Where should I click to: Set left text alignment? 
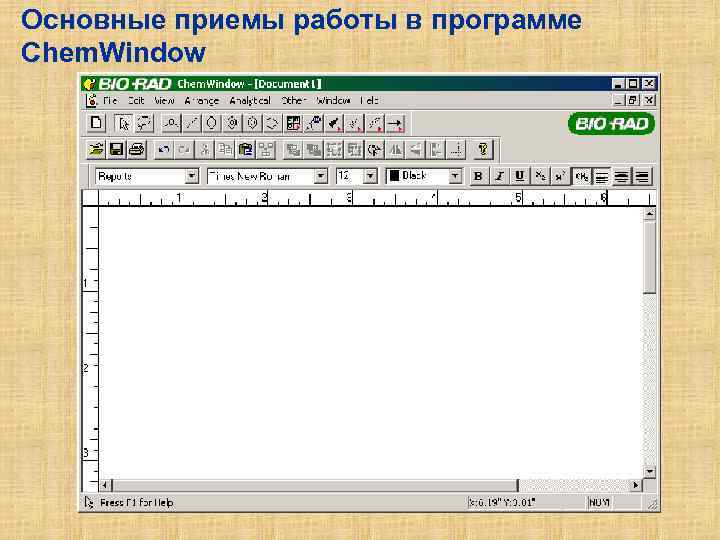click(602, 176)
